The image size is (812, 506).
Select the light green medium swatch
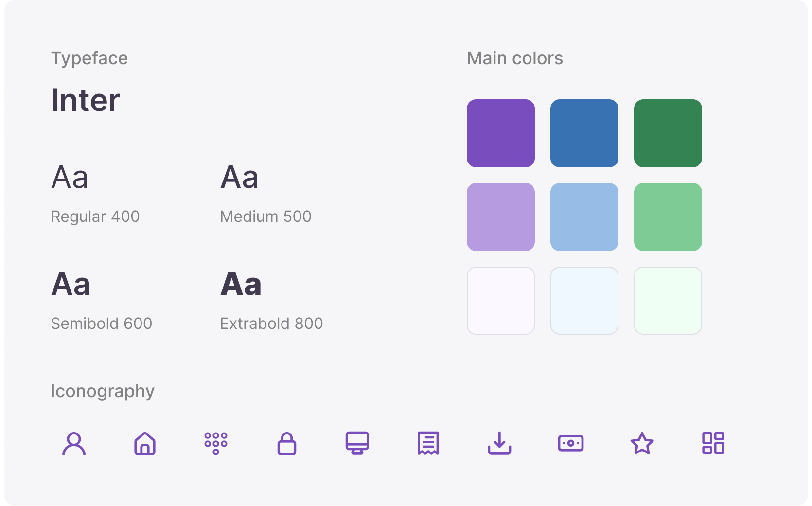pos(668,217)
